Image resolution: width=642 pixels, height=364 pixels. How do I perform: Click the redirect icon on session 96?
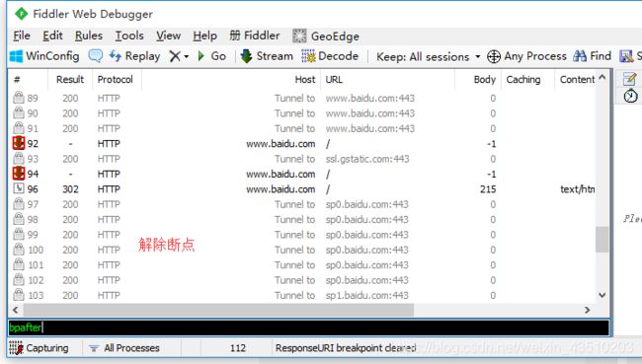pos(19,188)
